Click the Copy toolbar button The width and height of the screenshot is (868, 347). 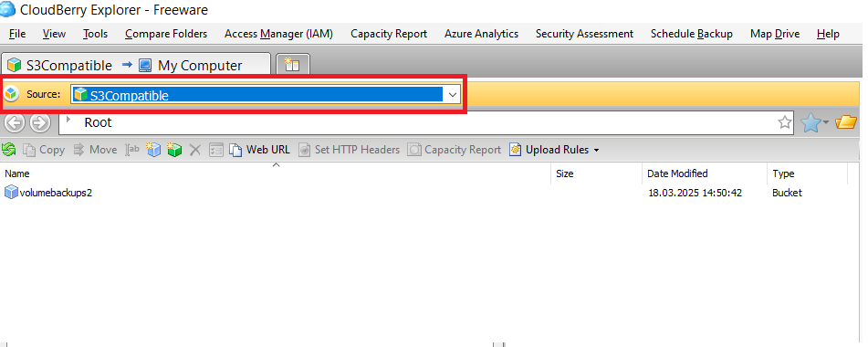(44, 150)
